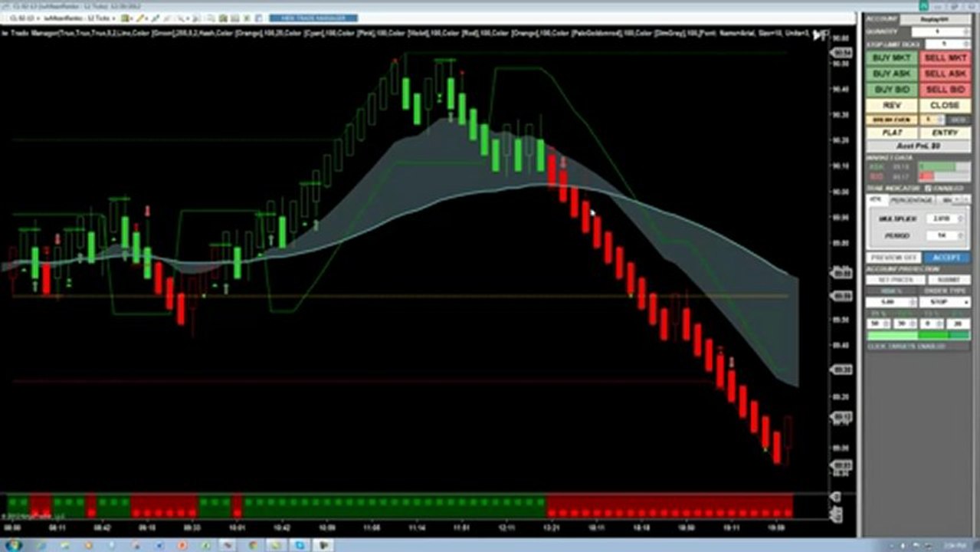
Task: Open the Windows Start menu
Action: click(x=15, y=545)
